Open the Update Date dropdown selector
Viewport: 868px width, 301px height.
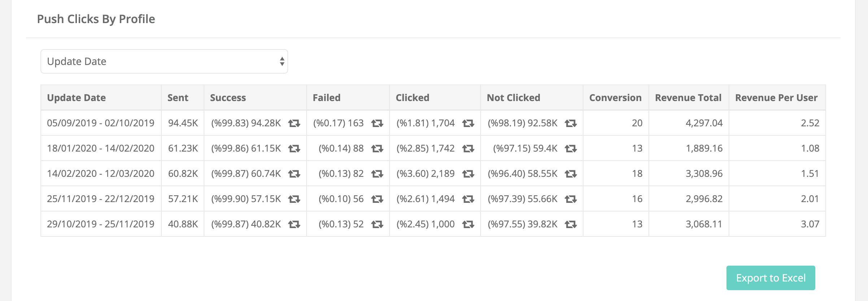coord(164,61)
